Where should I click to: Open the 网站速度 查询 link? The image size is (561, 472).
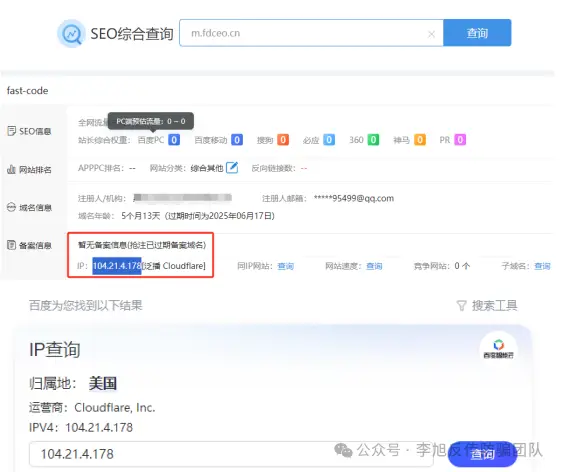[374, 266]
